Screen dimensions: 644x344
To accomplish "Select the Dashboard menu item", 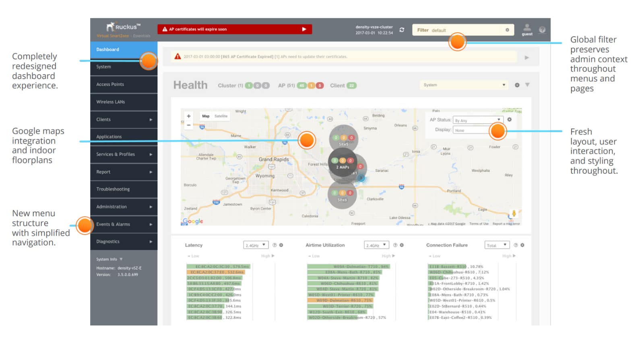I will [x=124, y=50].
